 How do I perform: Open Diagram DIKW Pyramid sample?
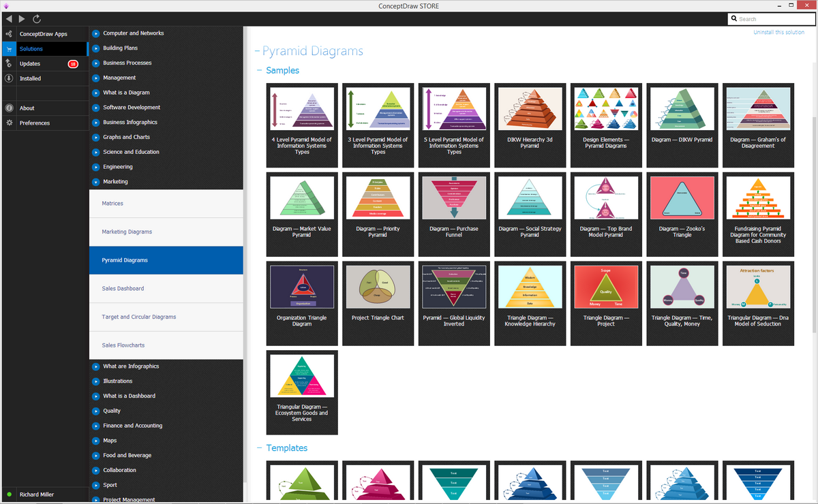(682, 125)
